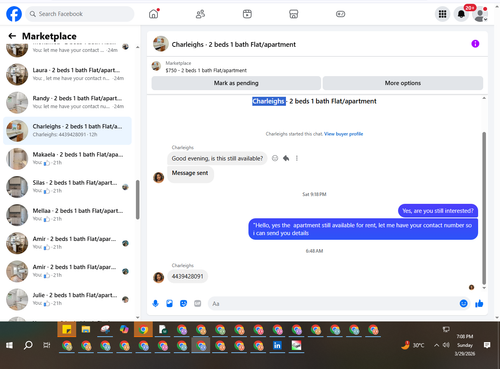Open the weather widget showing 30°C

coord(413,345)
